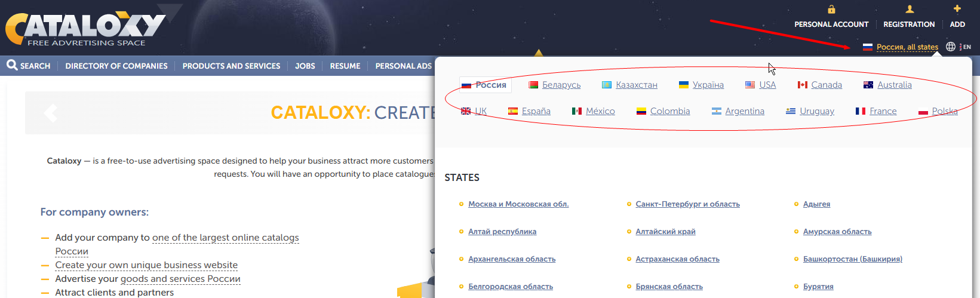Viewport: 980px width, 298px height.
Task: Open 'one of the largest online catalogs' link
Action: point(226,238)
